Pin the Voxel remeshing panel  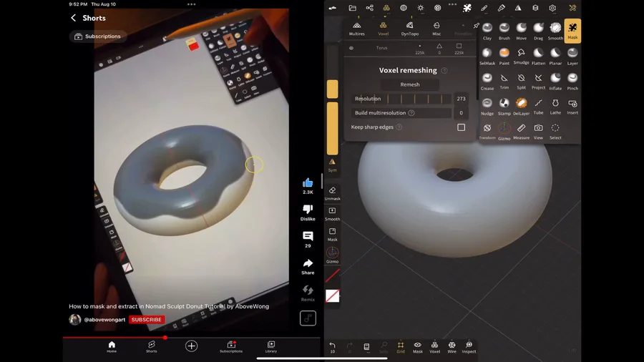[476, 26]
